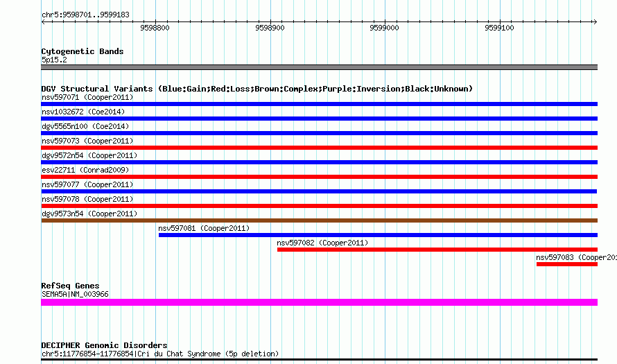
Task: Open the nsv597078 (Cooper2011) variant label
Action: (x=87, y=199)
